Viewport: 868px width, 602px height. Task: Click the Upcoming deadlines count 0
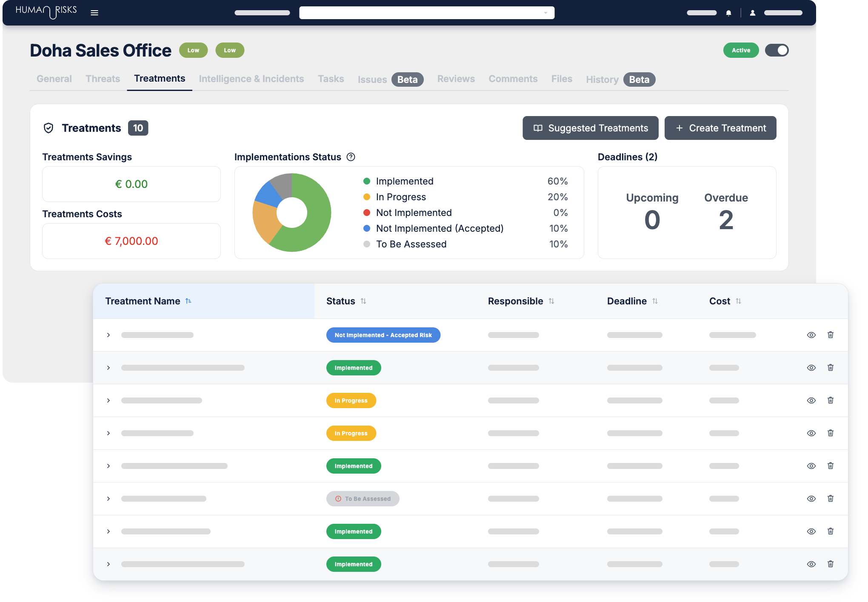coord(652,220)
